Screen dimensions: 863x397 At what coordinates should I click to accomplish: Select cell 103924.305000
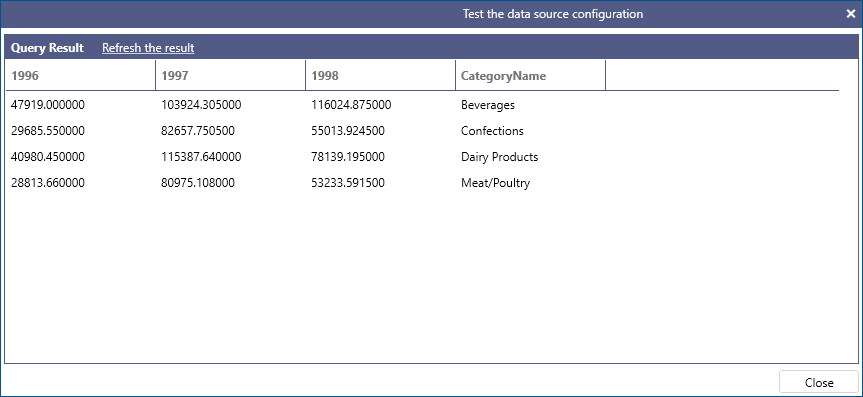click(201, 105)
